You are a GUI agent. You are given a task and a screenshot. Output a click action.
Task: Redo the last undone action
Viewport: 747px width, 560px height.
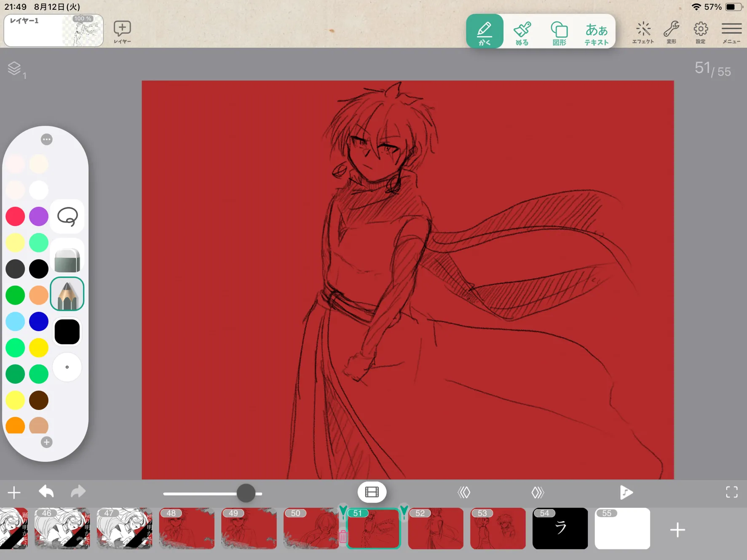click(x=78, y=492)
